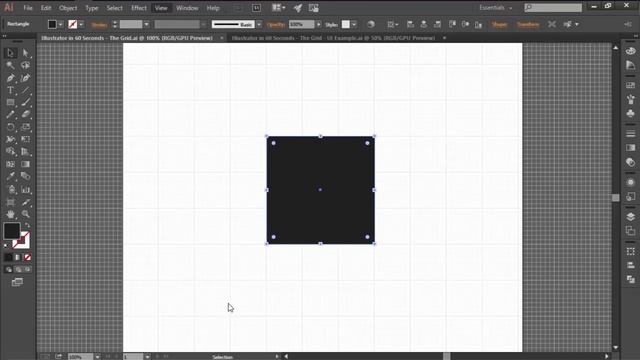The width and height of the screenshot is (640, 360).
Task: Open the View menu
Action: point(161,8)
